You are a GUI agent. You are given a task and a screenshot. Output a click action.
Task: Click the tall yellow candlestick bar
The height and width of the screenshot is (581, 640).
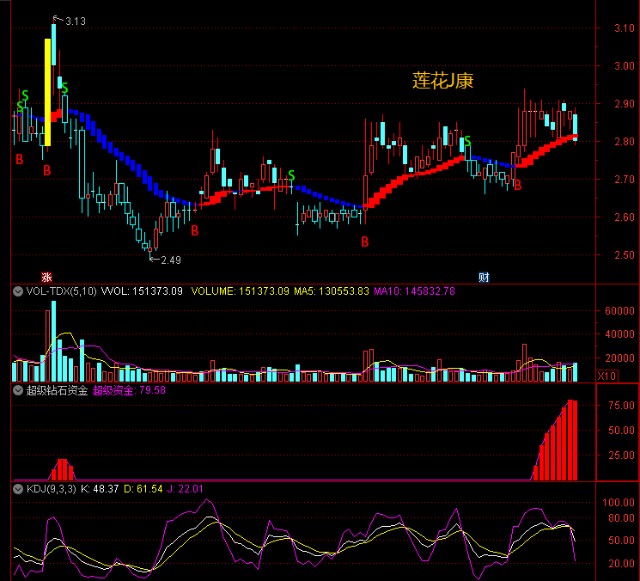48,92
